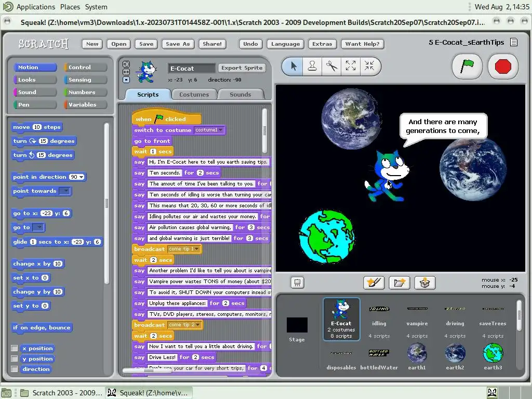
Task: Click the scripts area vertical scrollbar thumb
Action: coord(264,130)
